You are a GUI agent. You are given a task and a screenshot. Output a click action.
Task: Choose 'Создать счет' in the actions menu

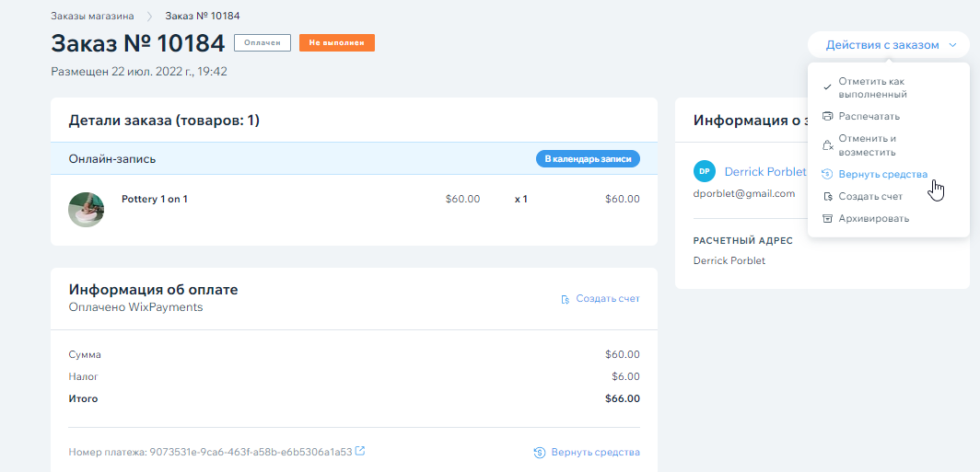(x=869, y=196)
